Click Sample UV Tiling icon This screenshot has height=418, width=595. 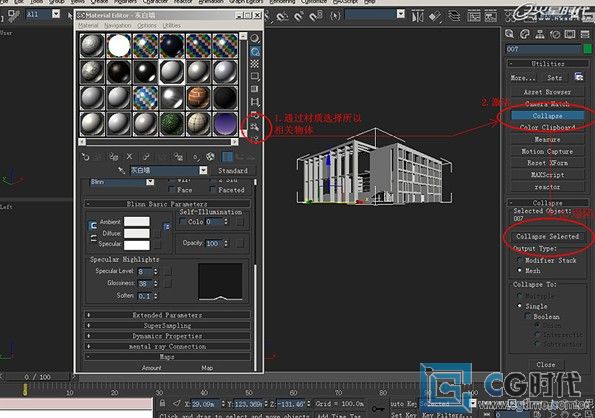click(255, 76)
